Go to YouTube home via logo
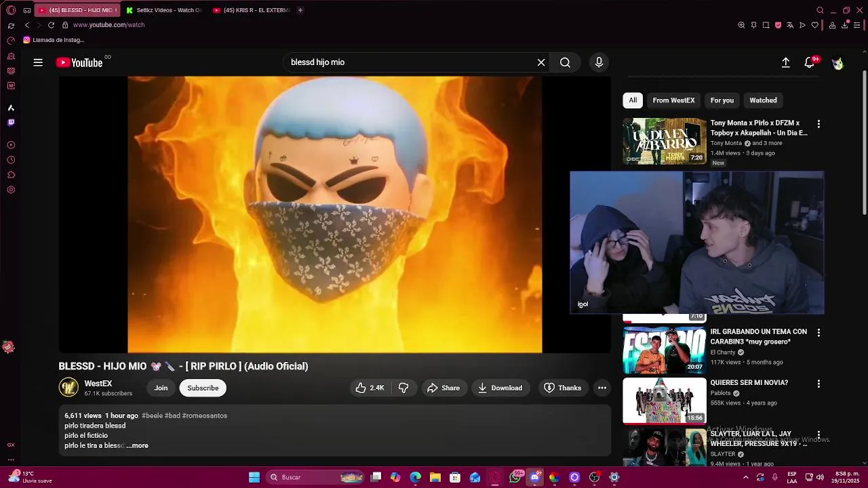The width and height of the screenshot is (868, 488). (x=79, y=62)
